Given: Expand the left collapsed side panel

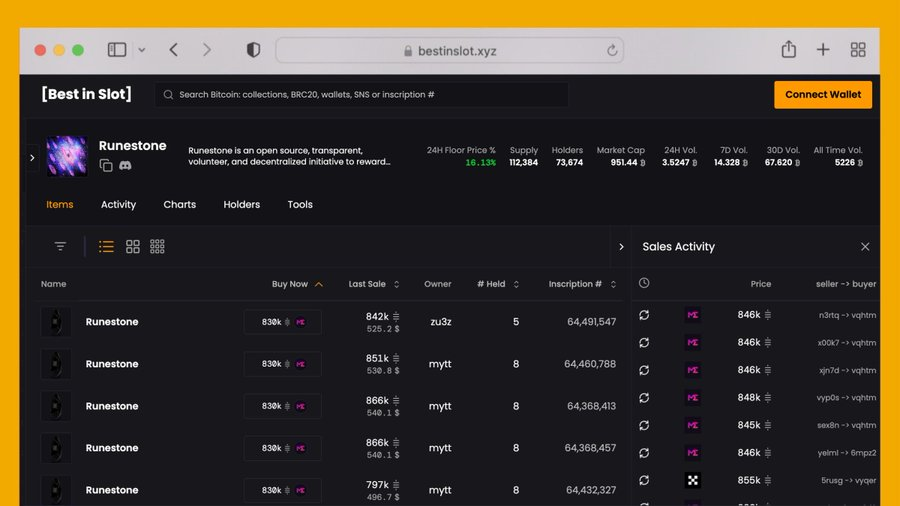Looking at the screenshot, I should (32, 157).
